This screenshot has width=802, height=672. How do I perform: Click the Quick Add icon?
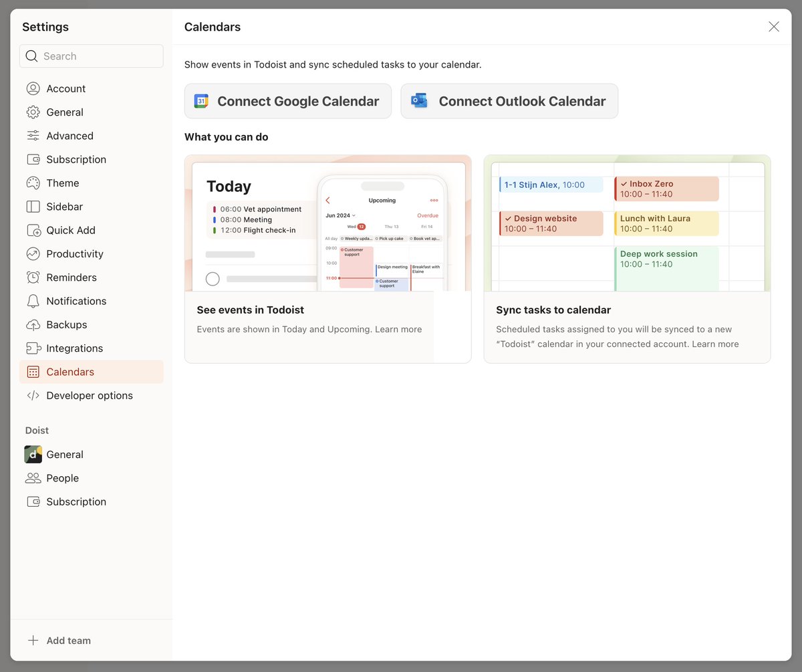(x=33, y=230)
